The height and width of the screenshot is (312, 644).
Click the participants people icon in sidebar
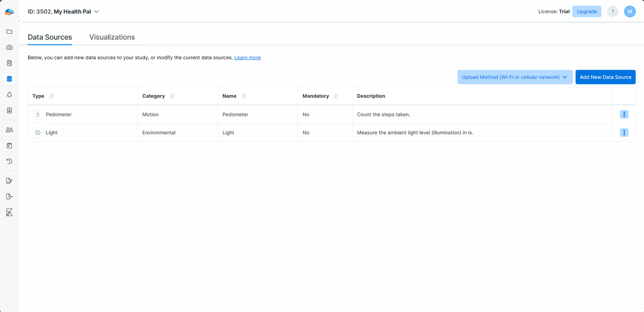[x=9, y=129]
